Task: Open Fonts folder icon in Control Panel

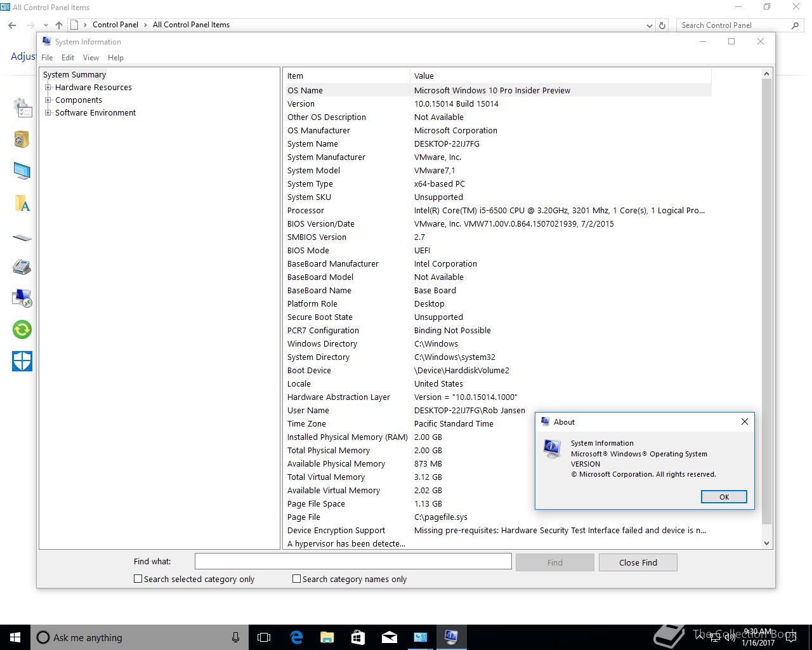Action: click(x=22, y=203)
